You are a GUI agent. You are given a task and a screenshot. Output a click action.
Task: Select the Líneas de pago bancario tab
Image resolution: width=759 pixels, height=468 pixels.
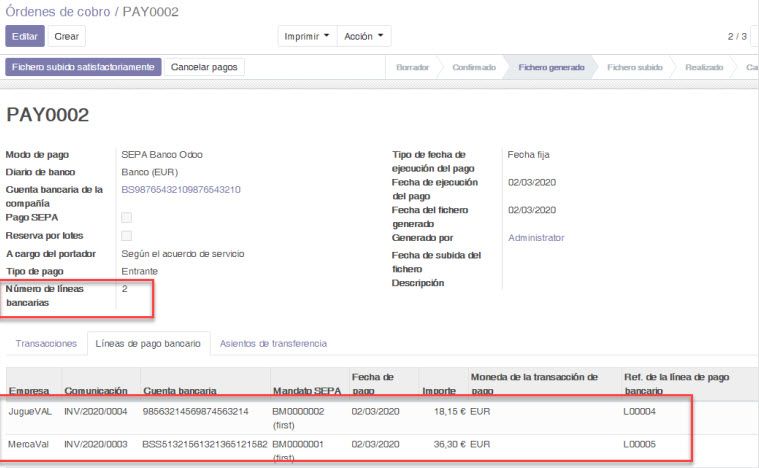[148, 343]
